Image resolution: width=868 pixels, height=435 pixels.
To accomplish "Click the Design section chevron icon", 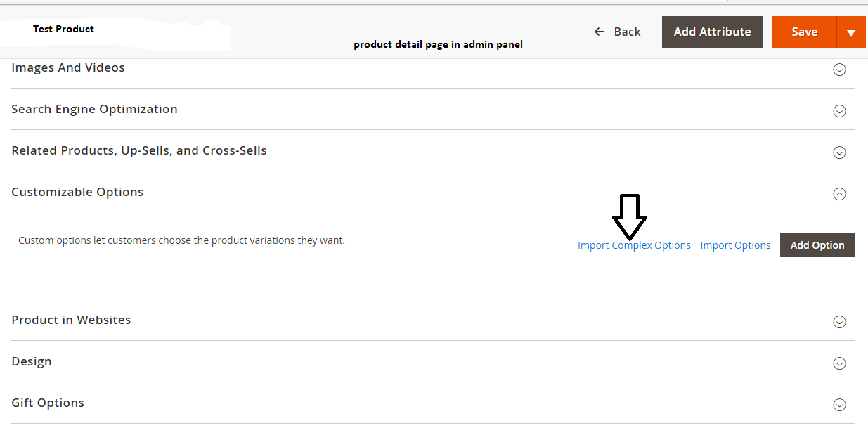I will (x=839, y=363).
